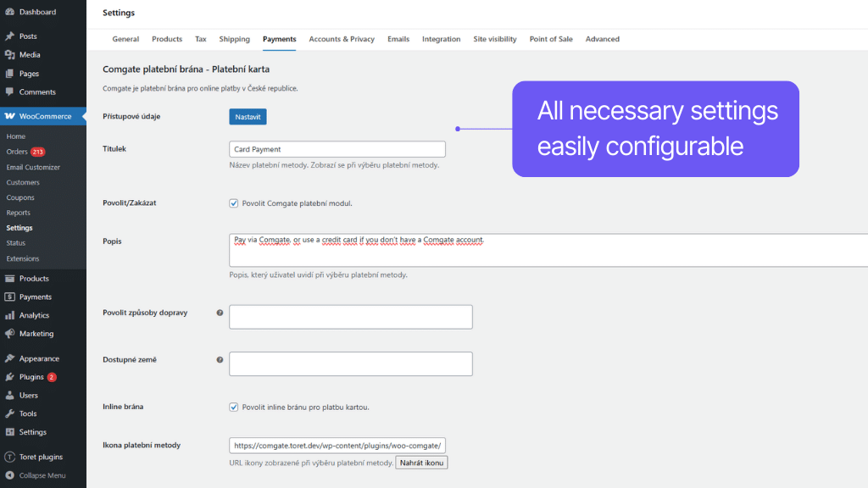
Task: Click the Nastavit button
Action: point(248,116)
